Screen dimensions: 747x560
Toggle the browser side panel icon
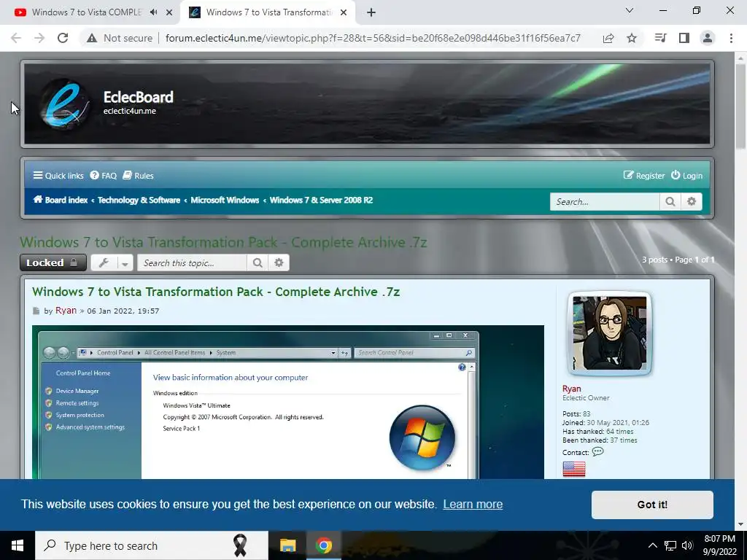coord(684,38)
